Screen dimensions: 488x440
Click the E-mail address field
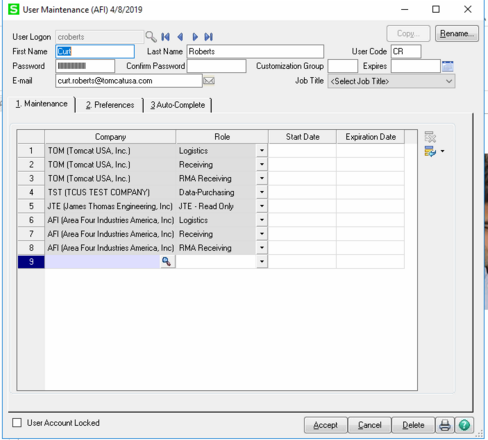[x=129, y=81]
